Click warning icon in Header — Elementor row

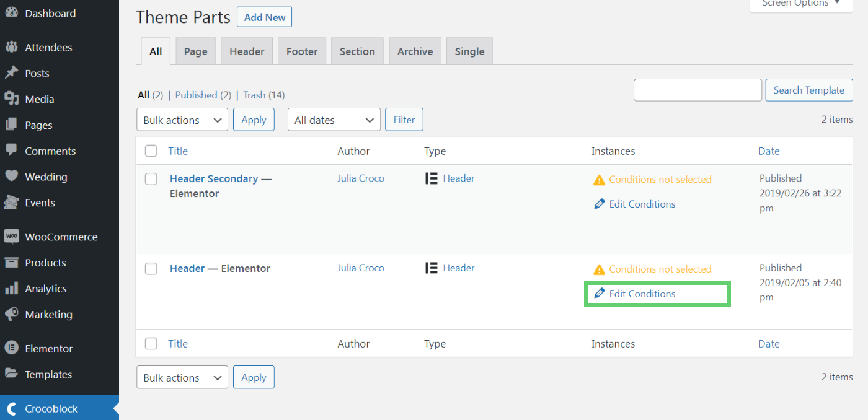pos(599,269)
